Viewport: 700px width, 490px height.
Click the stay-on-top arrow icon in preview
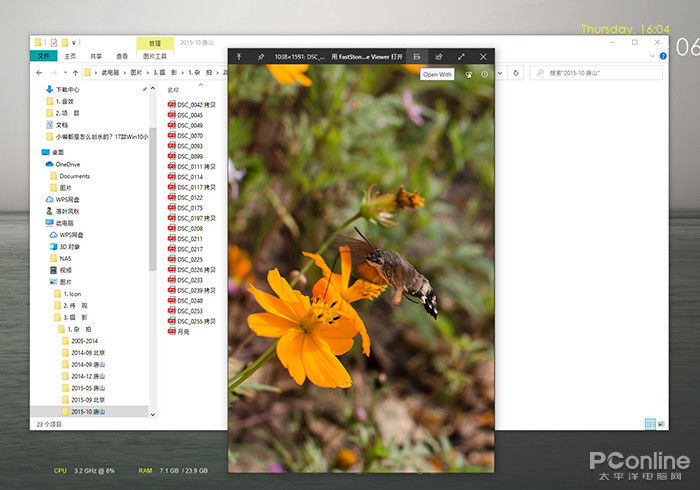[x=239, y=57]
